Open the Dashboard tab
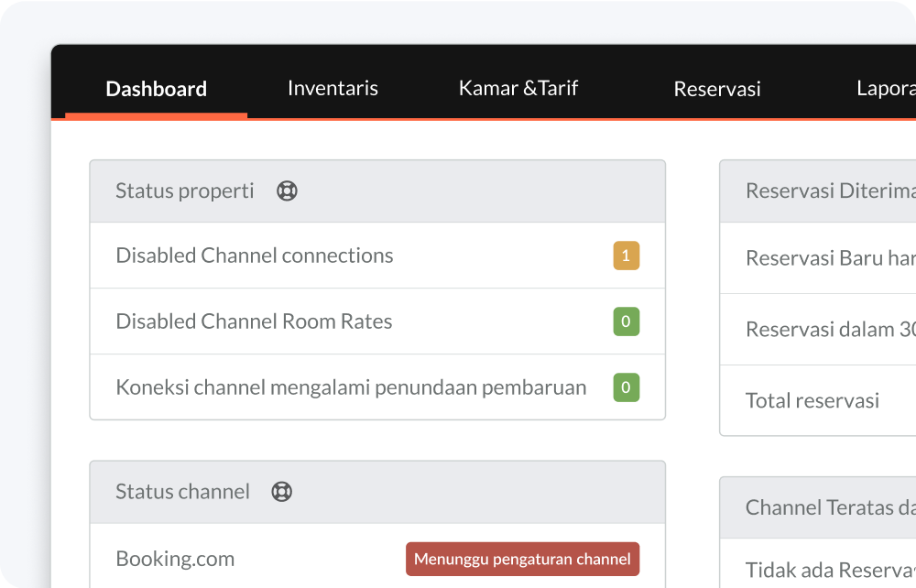The image size is (916, 588). click(x=156, y=89)
